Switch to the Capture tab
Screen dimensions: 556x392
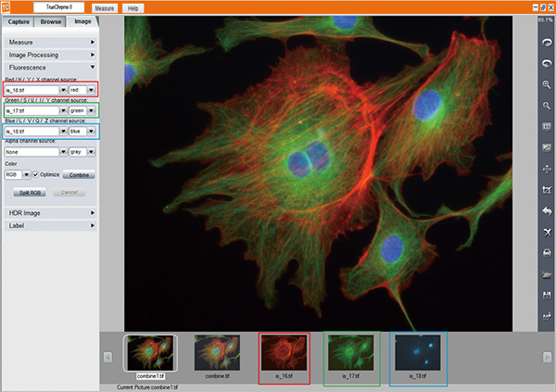20,19
